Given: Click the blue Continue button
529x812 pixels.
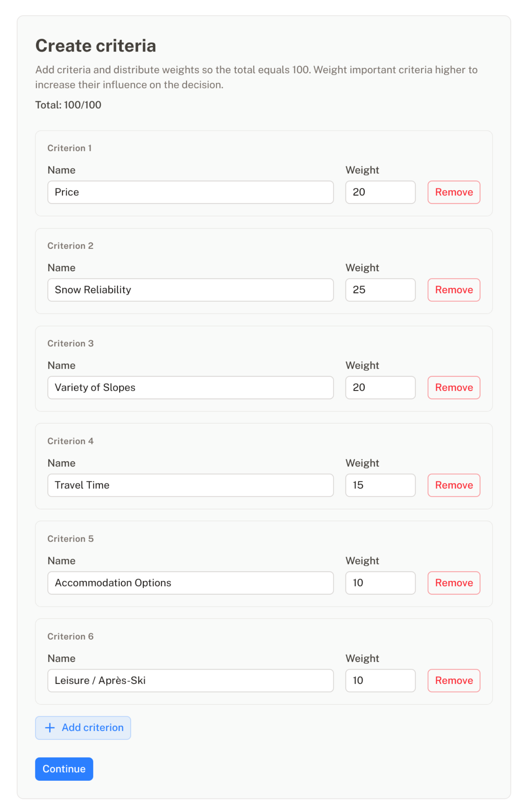Looking at the screenshot, I should tap(64, 769).
